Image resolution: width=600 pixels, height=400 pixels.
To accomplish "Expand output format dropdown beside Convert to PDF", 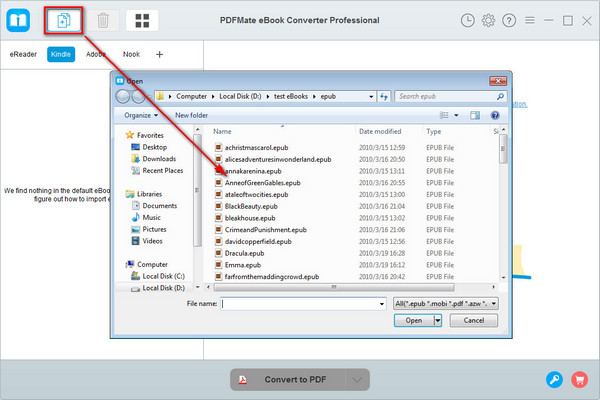I will pyautogui.click(x=357, y=380).
